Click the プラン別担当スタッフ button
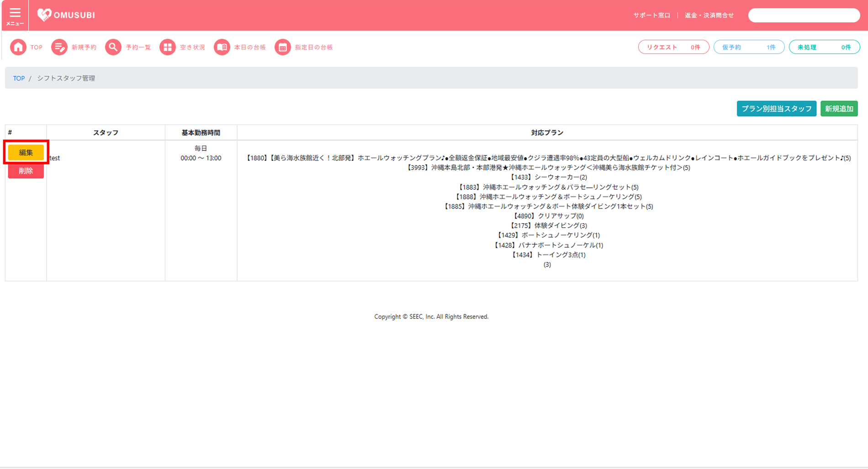This screenshot has width=868, height=469. click(777, 109)
